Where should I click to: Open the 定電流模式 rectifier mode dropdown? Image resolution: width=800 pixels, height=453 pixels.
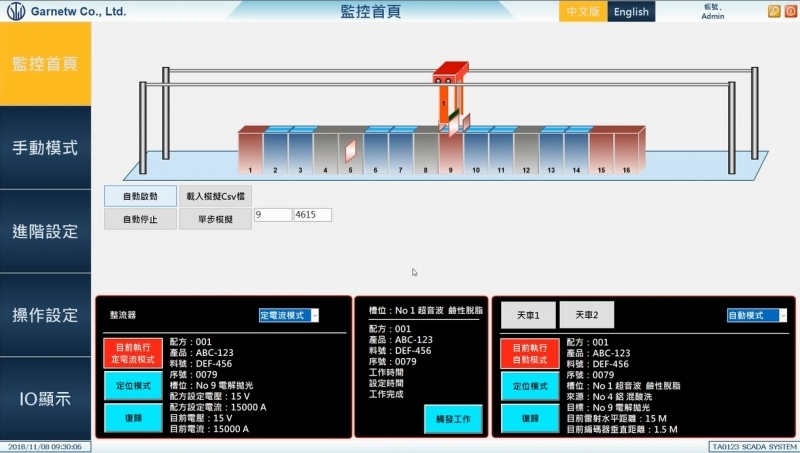[289, 315]
